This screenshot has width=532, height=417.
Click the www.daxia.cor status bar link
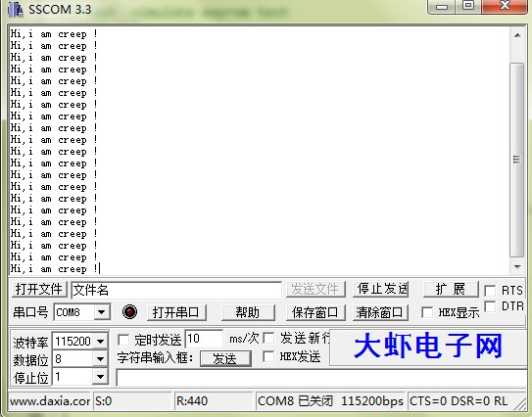coord(50,401)
